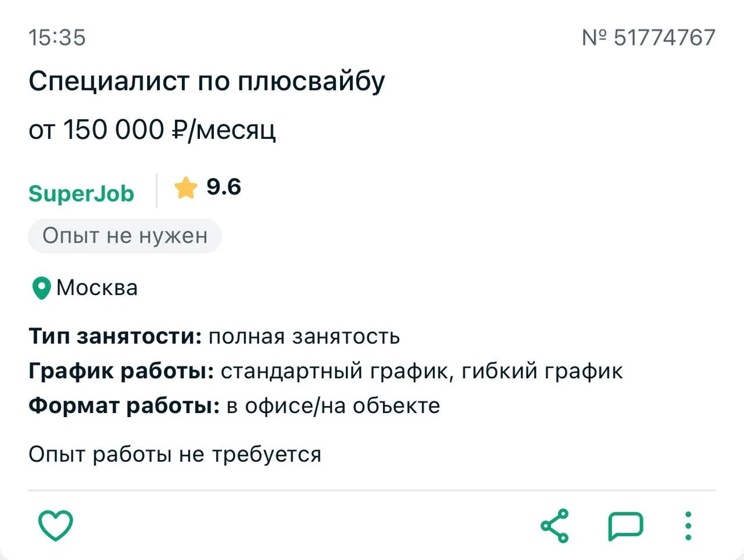Click the salary от 150 000 ₽/месяц
This screenshot has height=560, width=744.
[152, 130]
